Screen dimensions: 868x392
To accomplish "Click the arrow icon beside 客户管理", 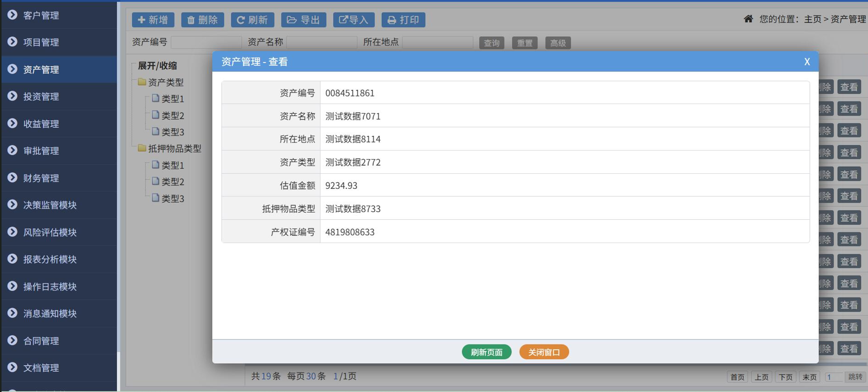I will (x=13, y=15).
